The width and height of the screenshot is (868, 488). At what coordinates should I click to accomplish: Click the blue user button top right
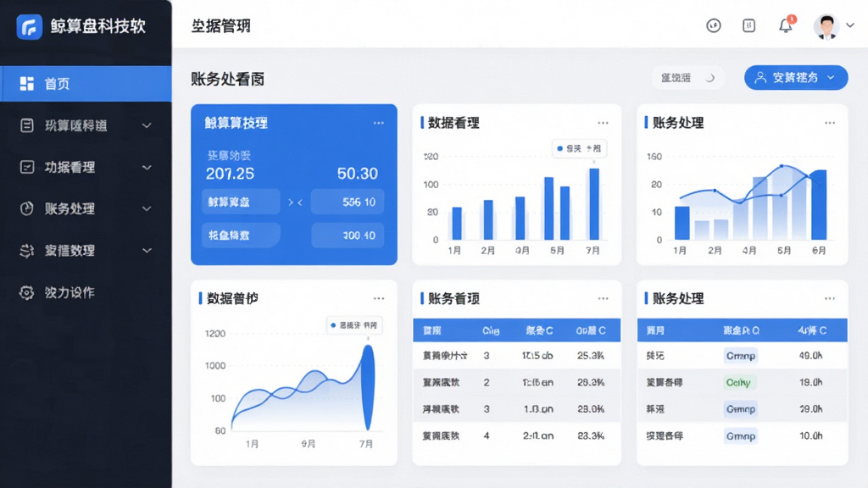pyautogui.click(x=795, y=77)
